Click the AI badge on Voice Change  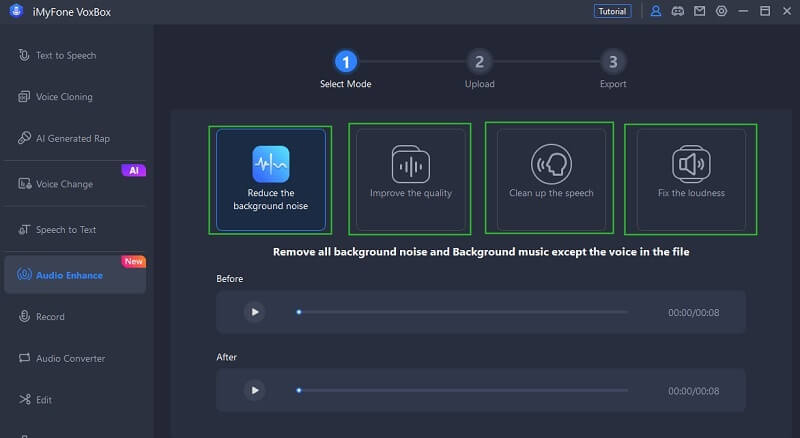pos(134,171)
